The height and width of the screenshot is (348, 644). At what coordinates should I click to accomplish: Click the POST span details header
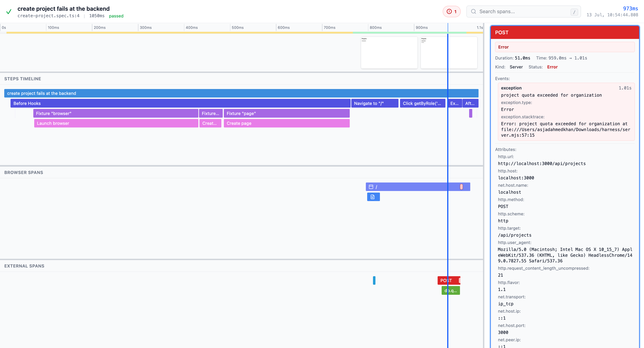pyautogui.click(x=565, y=32)
